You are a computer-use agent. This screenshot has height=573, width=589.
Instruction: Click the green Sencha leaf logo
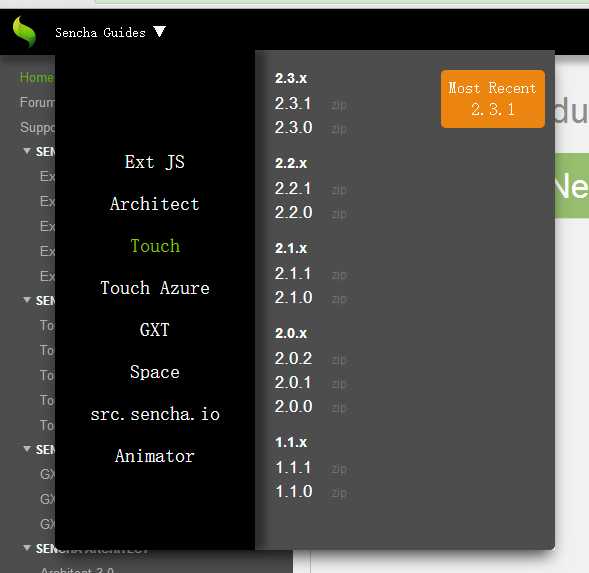24,32
